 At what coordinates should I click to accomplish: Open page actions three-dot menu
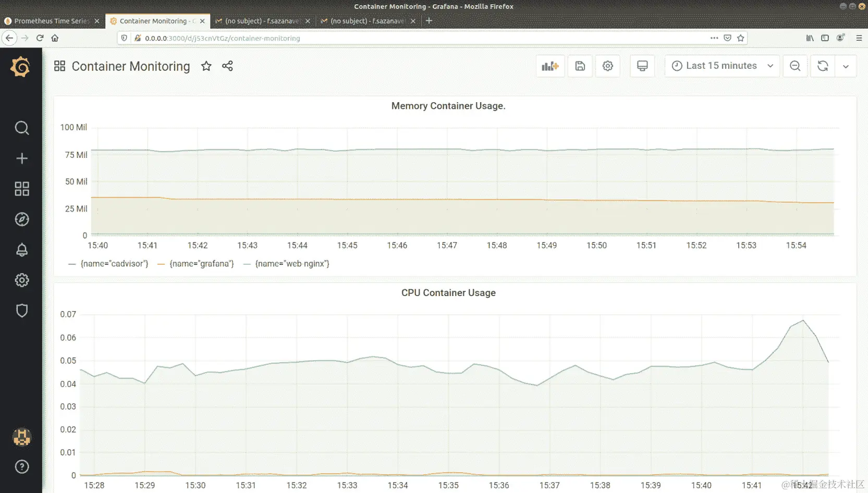tap(714, 38)
